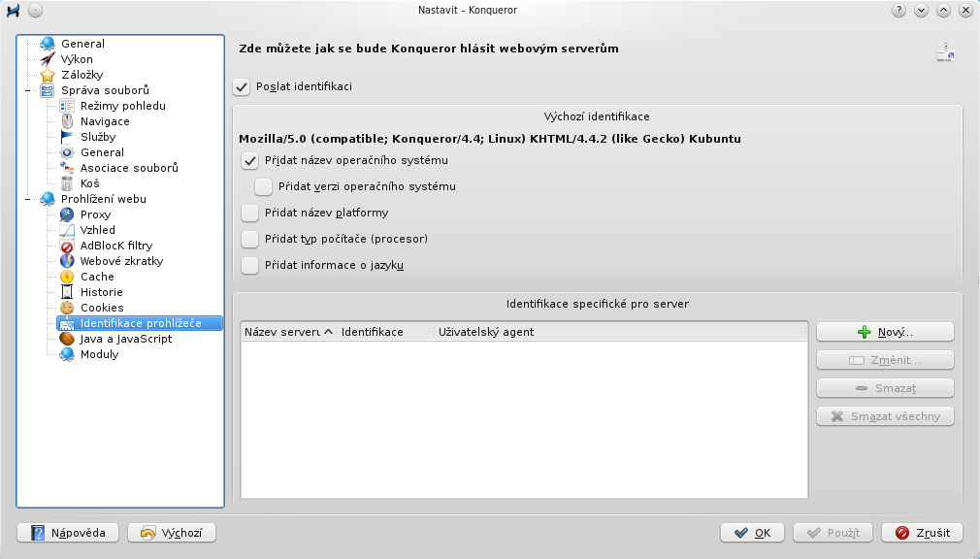The height and width of the screenshot is (559, 980).
Task: Toggle Přidat název operačního systému
Action: pyautogui.click(x=250, y=161)
